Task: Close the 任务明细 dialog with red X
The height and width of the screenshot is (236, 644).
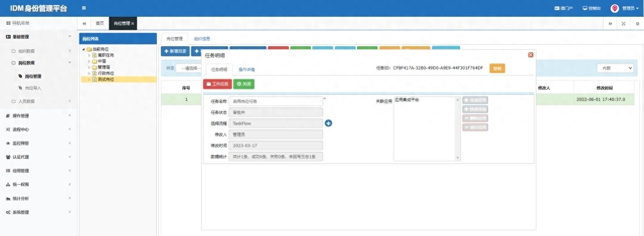Action: click(x=531, y=55)
